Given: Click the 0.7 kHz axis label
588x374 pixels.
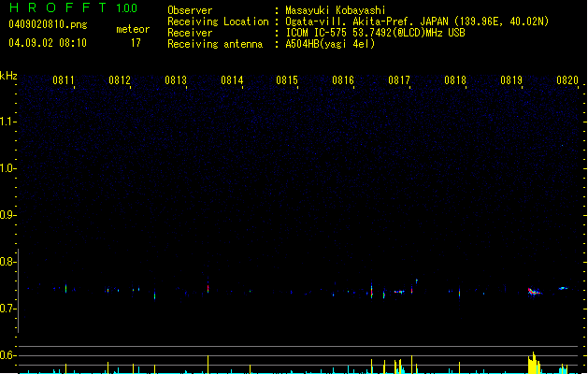Looking at the screenshot, I should (x=7, y=309).
